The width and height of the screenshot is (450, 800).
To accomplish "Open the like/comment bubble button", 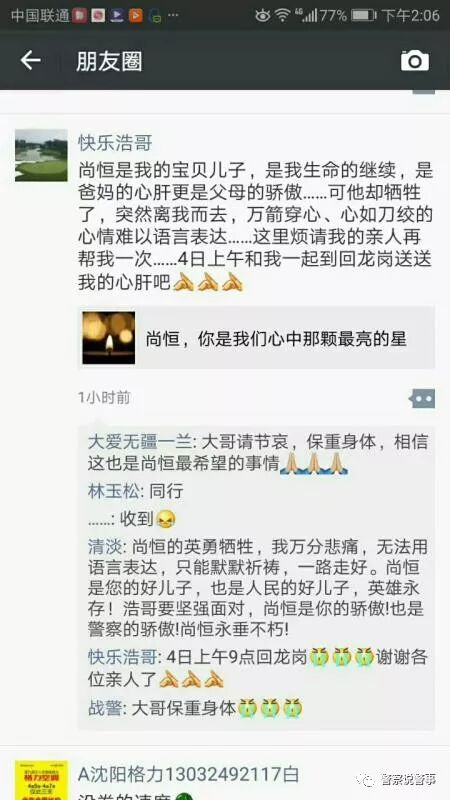I will point(422,398).
